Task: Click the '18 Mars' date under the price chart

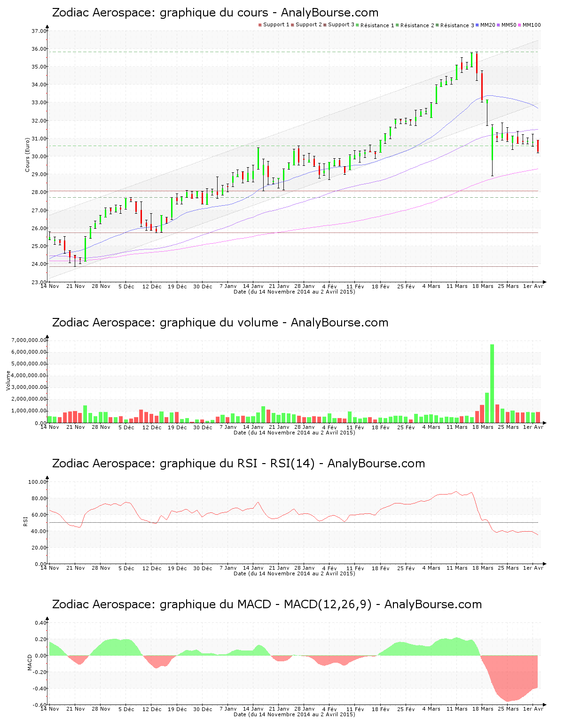Action: [483, 286]
